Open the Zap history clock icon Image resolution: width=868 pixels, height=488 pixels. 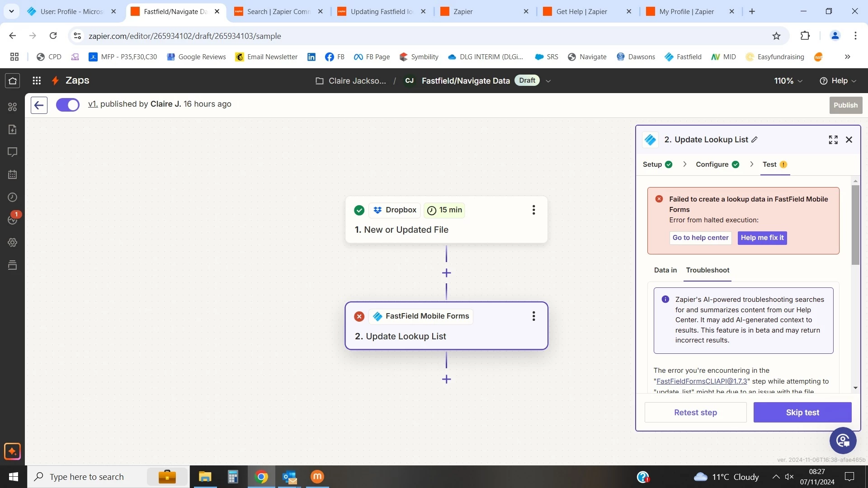[13, 197]
